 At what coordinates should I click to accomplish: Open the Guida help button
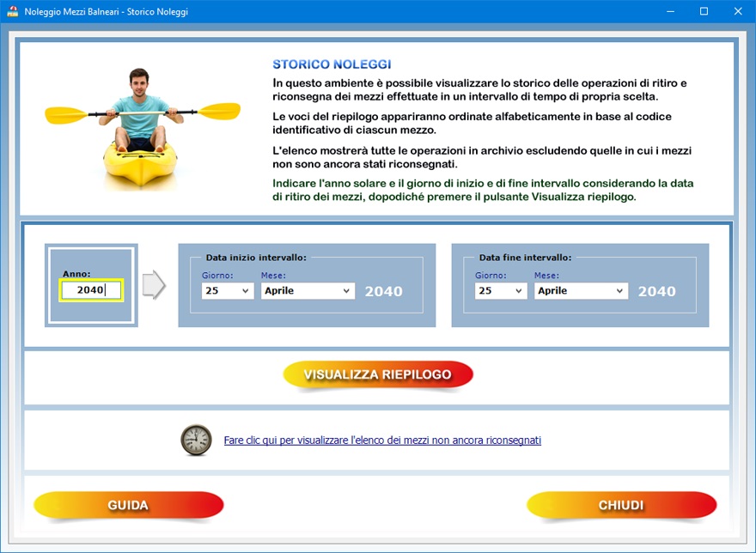click(128, 505)
